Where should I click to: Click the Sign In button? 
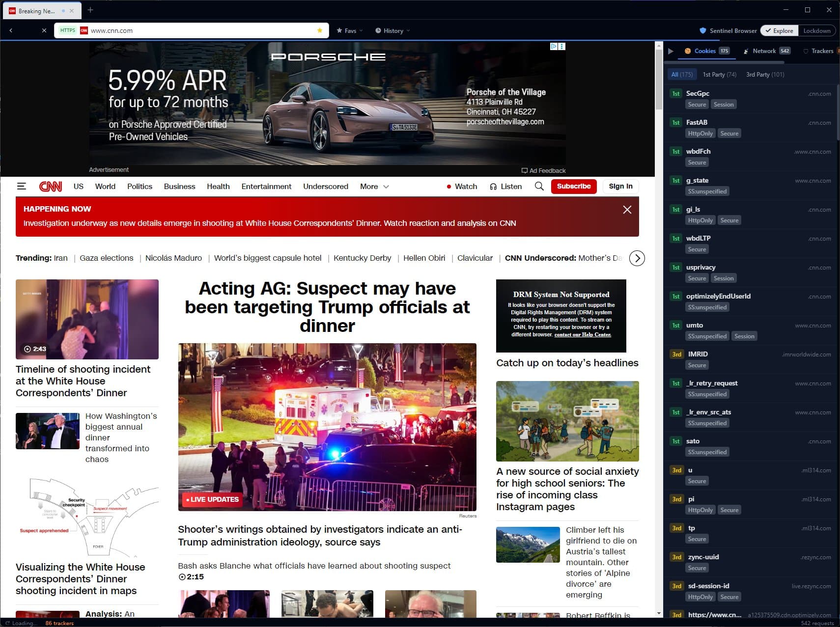tap(621, 186)
